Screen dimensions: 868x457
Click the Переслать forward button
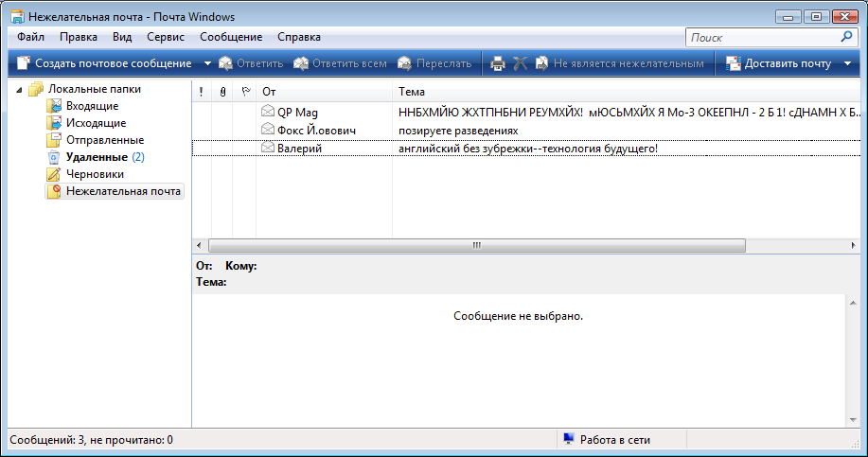pyautogui.click(x=434, y=63)
